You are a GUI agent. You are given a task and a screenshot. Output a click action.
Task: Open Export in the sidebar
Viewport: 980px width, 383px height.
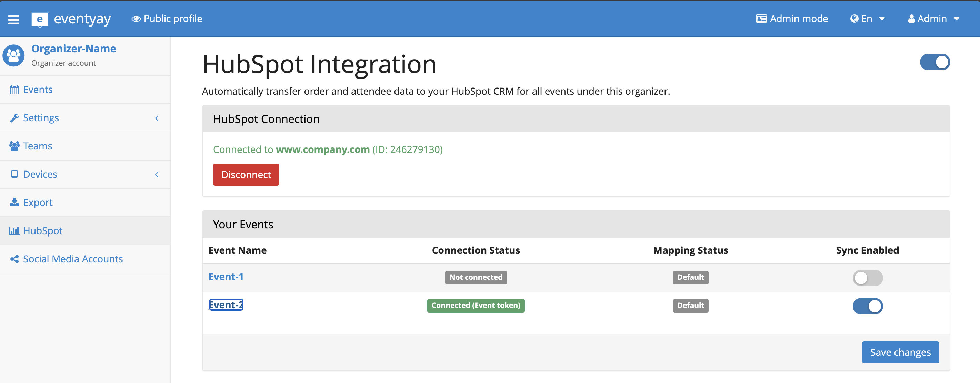(85, 202)
